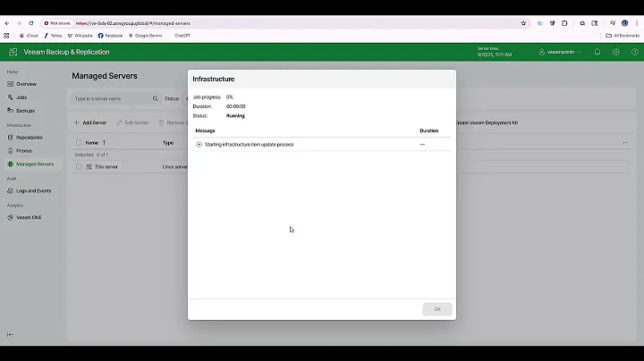This screenshot has height=361, width=644.
Task: Click the browser forward arrow
Action: point(19,23)
